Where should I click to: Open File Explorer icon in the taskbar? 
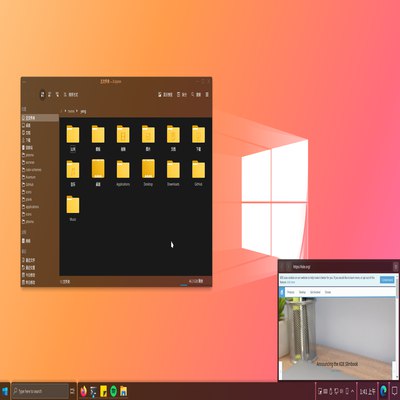(x=123, y=391)
